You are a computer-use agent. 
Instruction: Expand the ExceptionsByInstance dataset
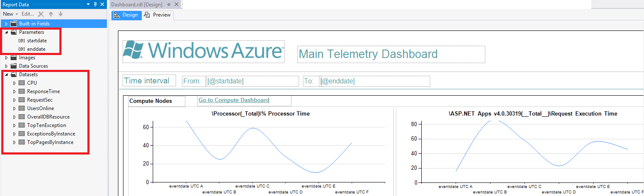pos(14,134)
